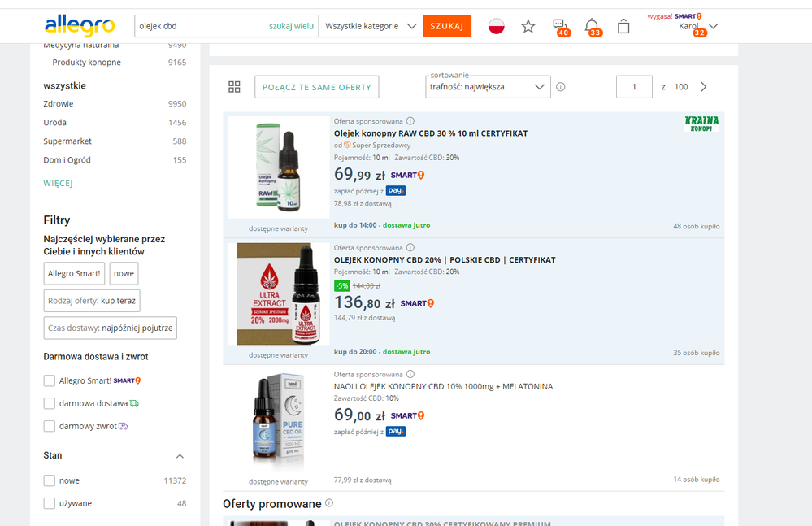Open messages icon with 40 badge
Viewport: 812px width, 526px height.
pos(560,27)
